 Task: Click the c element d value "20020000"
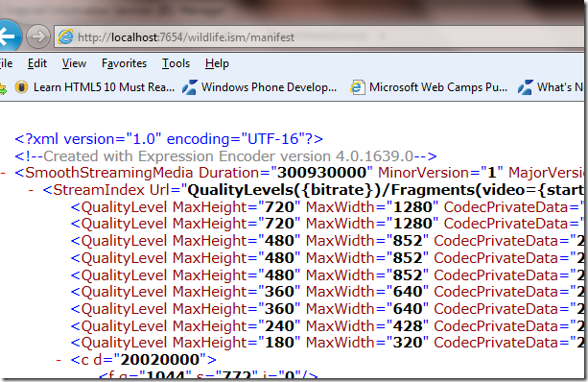click(x=160, y=360)
